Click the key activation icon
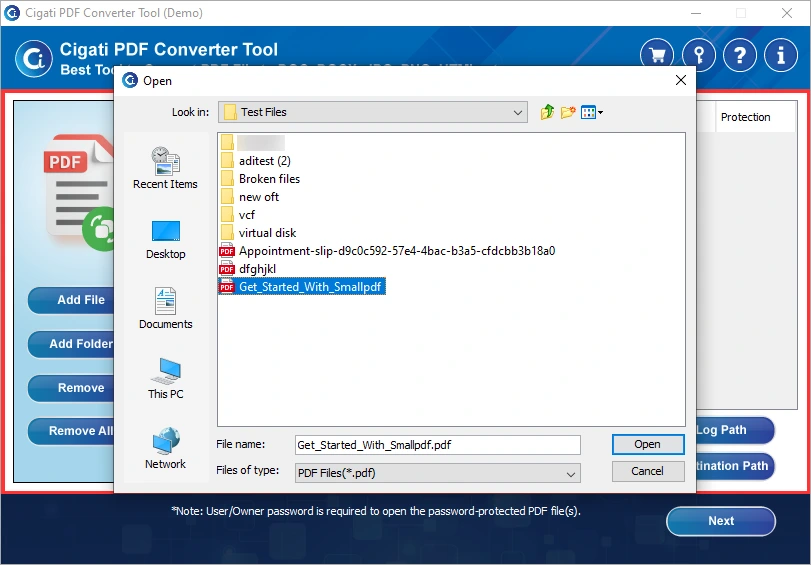 (x=699, y=55)
